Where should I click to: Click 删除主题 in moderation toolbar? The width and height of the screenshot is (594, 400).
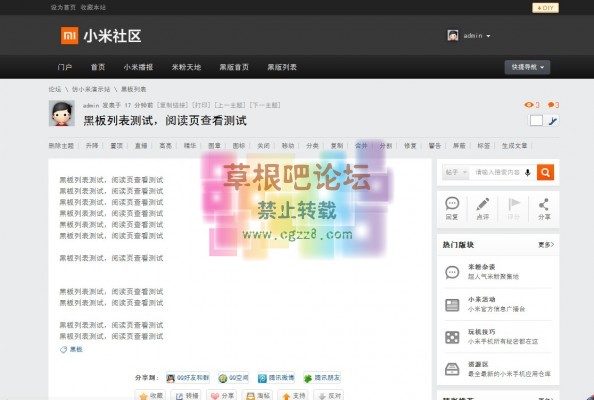coord(61,146)
